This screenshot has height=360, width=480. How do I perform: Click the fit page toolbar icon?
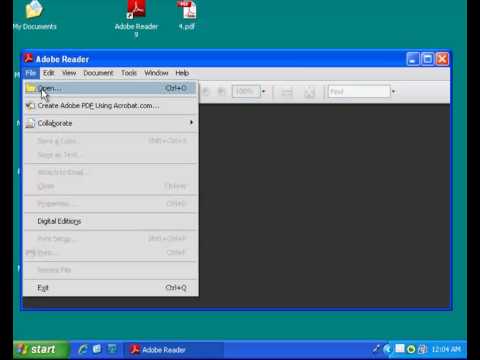pos(310,92)
